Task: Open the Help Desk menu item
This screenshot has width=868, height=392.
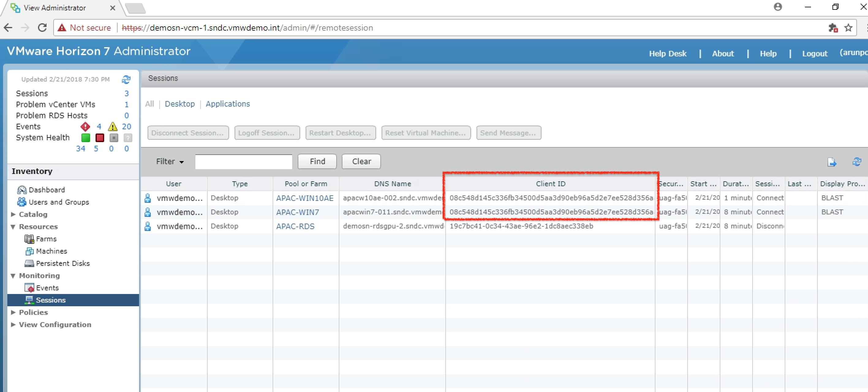Action: [x=668, y=53]
